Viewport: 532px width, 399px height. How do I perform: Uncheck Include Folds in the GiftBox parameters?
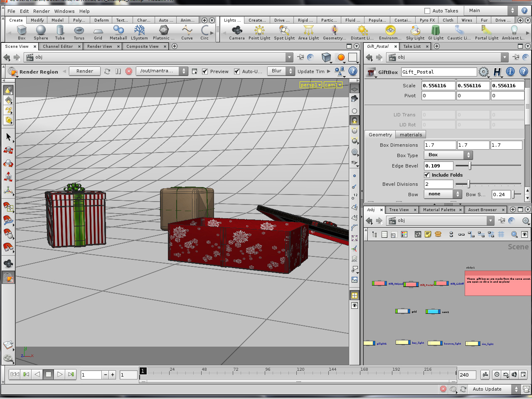426,175
